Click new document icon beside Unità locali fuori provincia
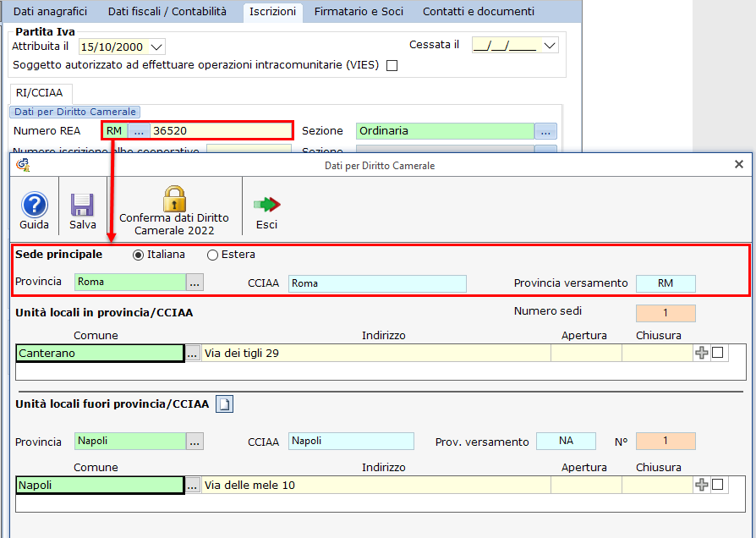This screenshot has height=538, width=756. click(x=224, y=404)
